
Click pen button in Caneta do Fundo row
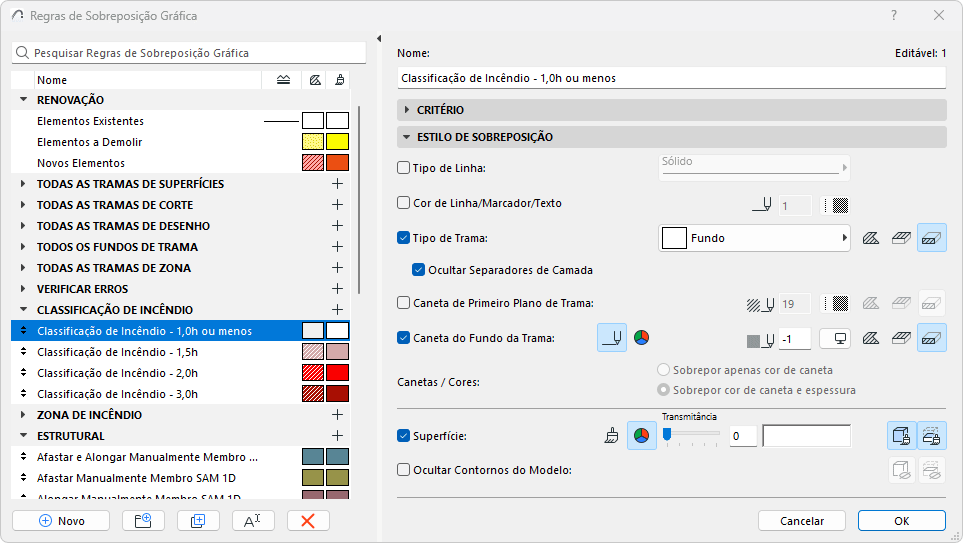coord(612,338)
